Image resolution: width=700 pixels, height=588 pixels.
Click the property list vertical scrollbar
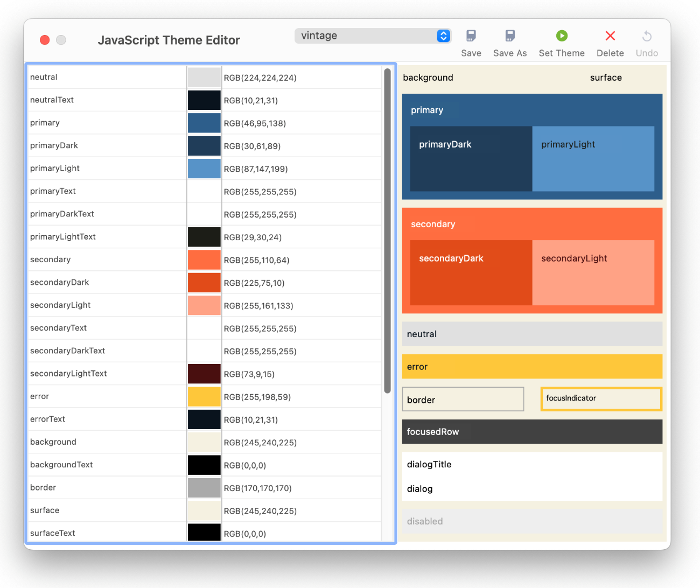(x=387, y=230)
